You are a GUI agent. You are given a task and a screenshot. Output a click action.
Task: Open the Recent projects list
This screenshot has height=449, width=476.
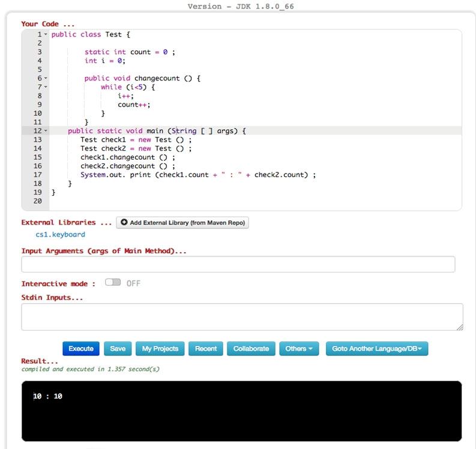pos(205,349)
